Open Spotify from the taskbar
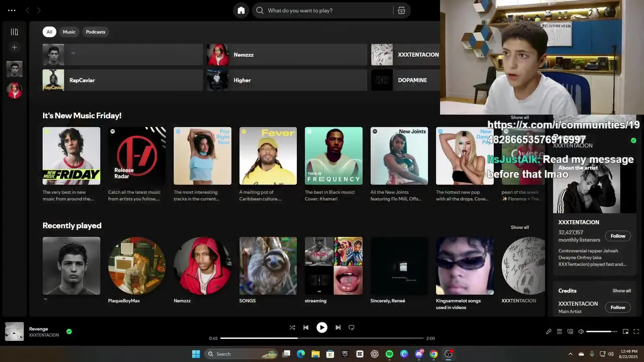Image resolution: width=644 pixels, height=362 pixels. (389, 354)
